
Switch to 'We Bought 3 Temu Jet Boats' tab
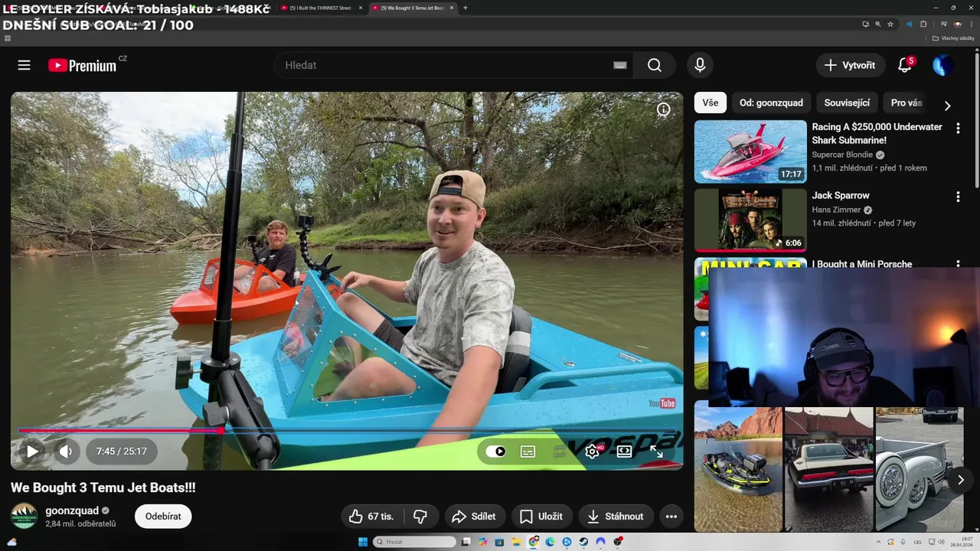413,8
